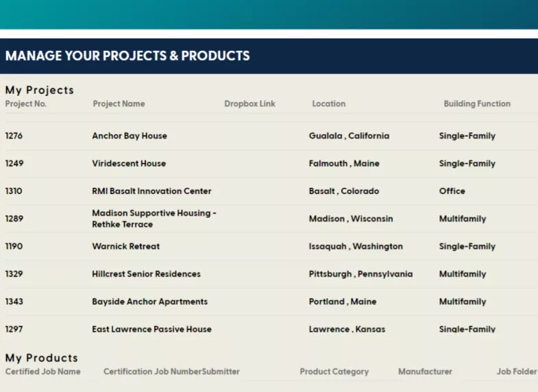Screen dimensions: 538x392
Task: Click project number 1310
Action: [14, 191]
